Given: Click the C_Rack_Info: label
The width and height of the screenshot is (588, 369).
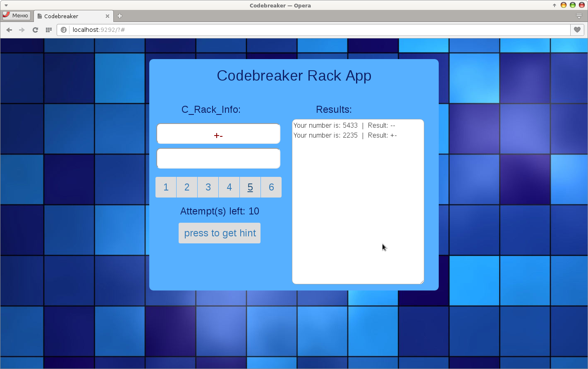Looking at the screenshot, I should [x=211, y=110].
